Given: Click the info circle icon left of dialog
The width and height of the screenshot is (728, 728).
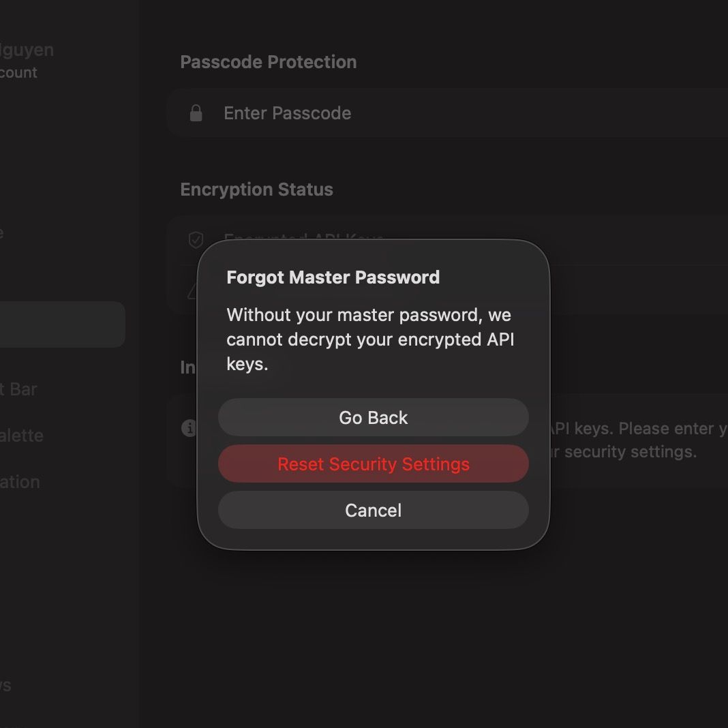Looking at the screenshot, I should (189, 427).
